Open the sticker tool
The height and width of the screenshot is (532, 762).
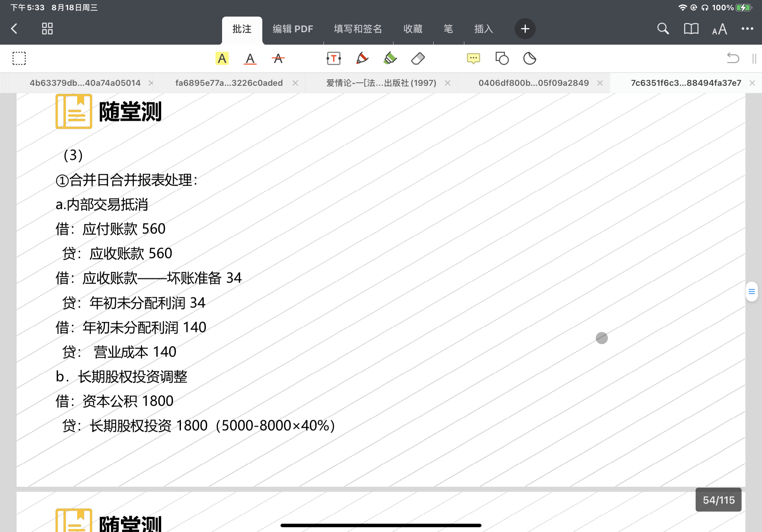[530, 59]
